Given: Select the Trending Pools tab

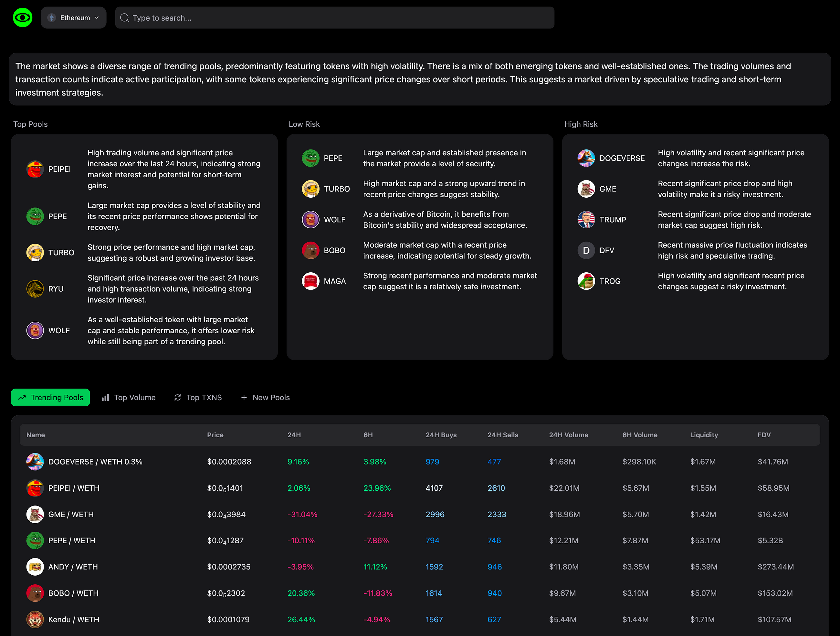Looking at the screenshot, I should (50, 397).
